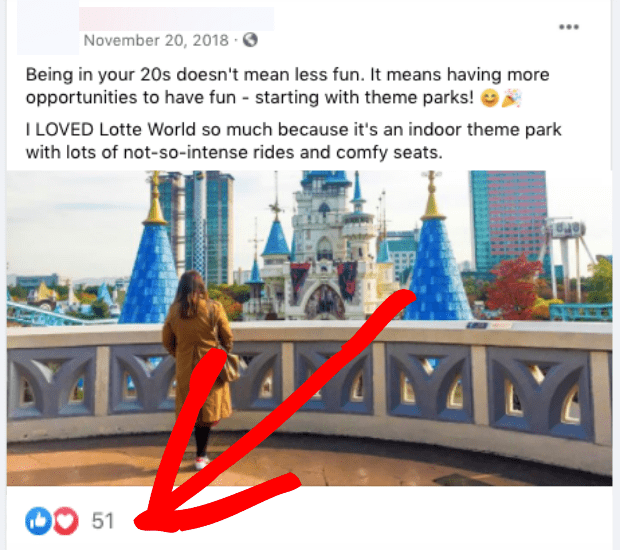Click the paragraph starting 'Being in your 20s'
Image resolution: width=620 pixels, height=550 pixels.
pyautogui.click(x=287, y=86)
